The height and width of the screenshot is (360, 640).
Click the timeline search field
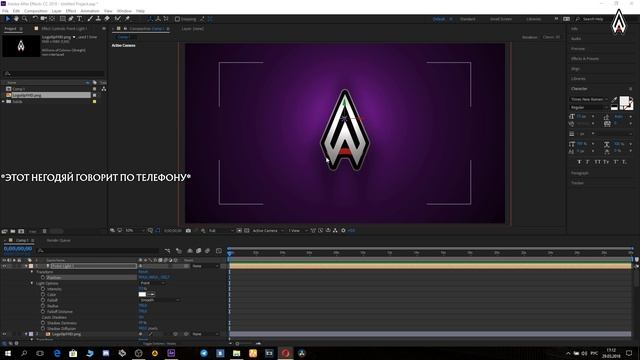(98, 251)
